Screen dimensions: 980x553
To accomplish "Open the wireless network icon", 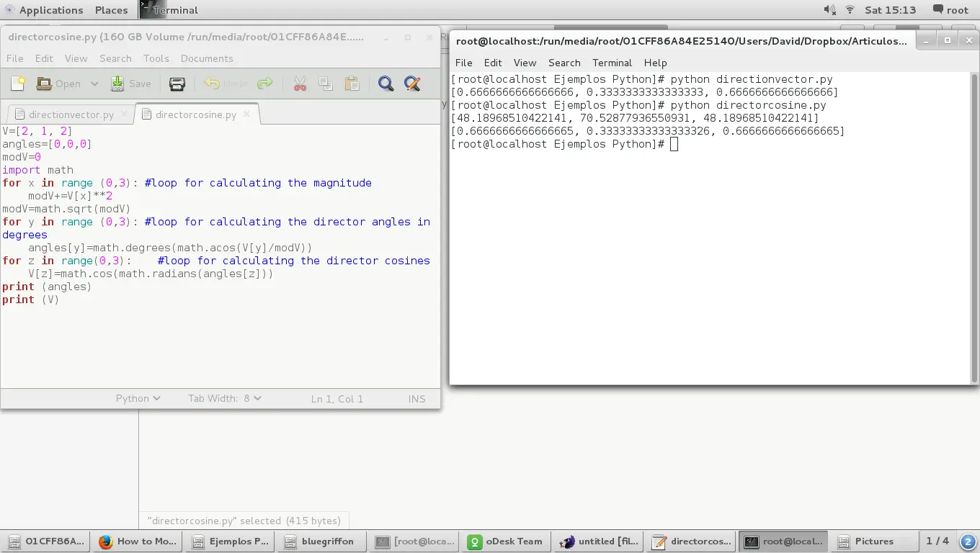I will 850,10.
